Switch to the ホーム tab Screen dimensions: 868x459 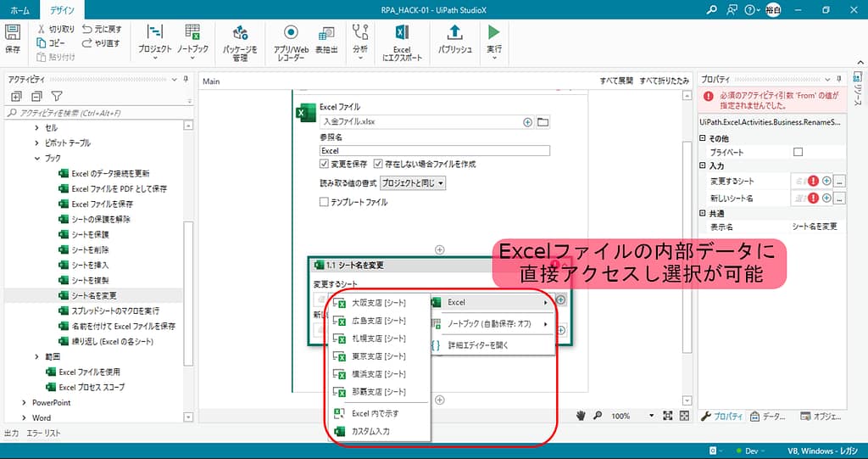click(19, 10)
